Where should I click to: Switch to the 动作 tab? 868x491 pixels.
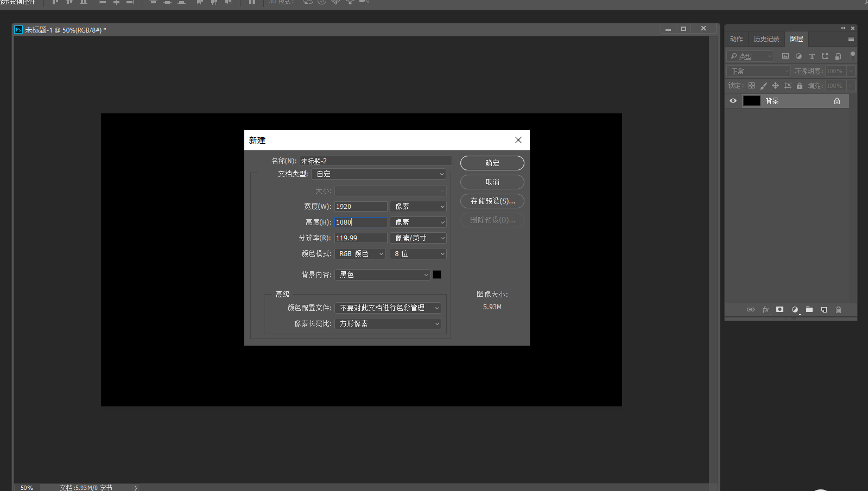pyautogui.click(x=736, y=39)
